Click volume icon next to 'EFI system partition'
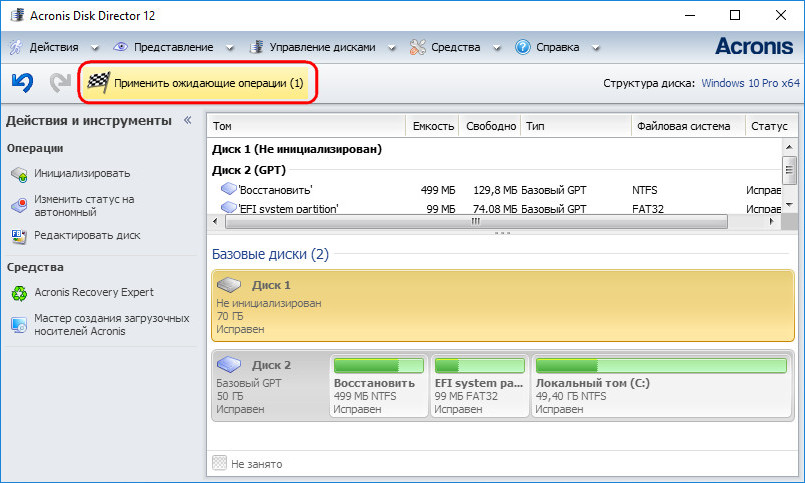805x483 pixels. [x=228, y=207]
